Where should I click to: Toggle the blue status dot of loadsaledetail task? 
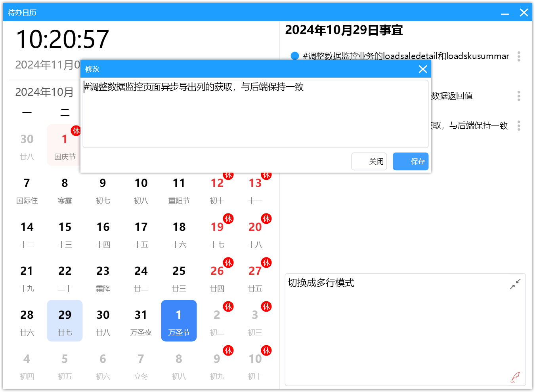(294, 56)
